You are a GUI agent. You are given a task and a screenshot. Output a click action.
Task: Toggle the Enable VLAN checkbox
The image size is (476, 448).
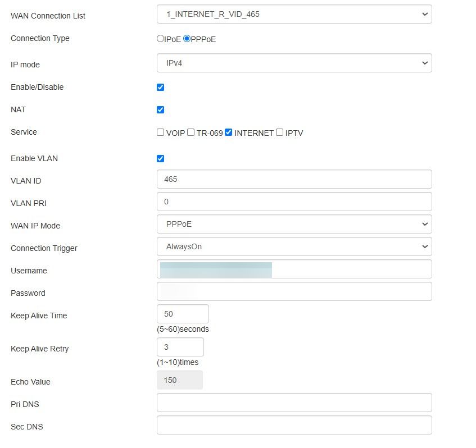160,158
